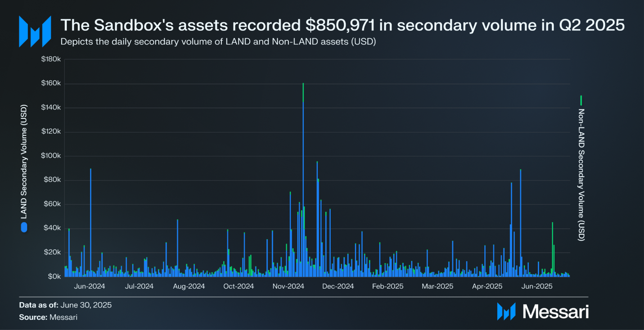Viewport: 644px width, 330px height.
Task: Click the blue LAND legend marker
Action: [x=24, y=227]
